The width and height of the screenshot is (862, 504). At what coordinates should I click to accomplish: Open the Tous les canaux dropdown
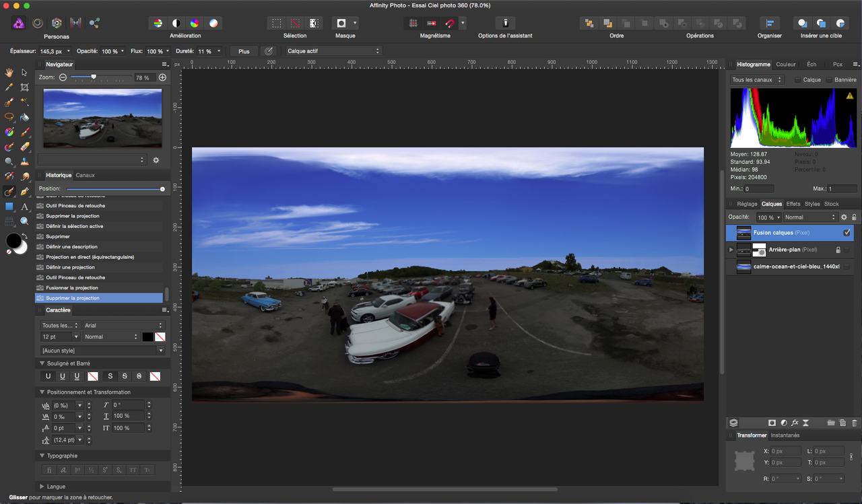pyautogui.click(x=758, y=80)
